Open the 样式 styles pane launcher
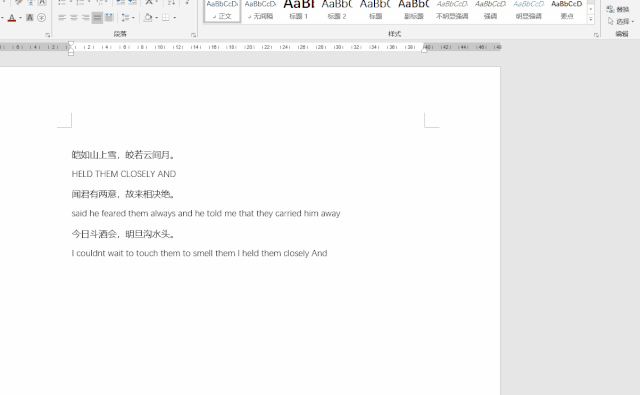The width and height of the screenshot is (640, 395). point(596,35)
